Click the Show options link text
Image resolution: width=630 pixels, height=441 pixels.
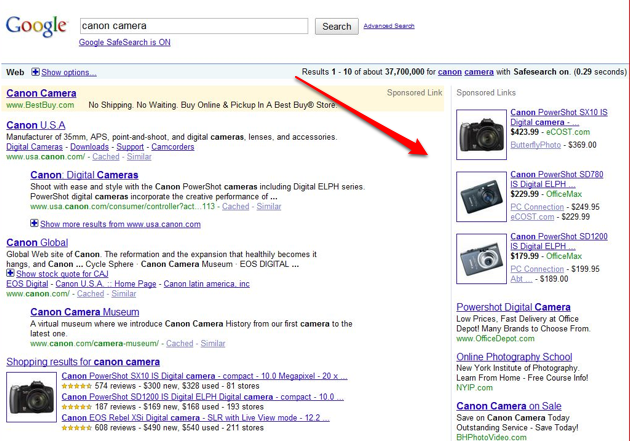(x=69, y=72)
